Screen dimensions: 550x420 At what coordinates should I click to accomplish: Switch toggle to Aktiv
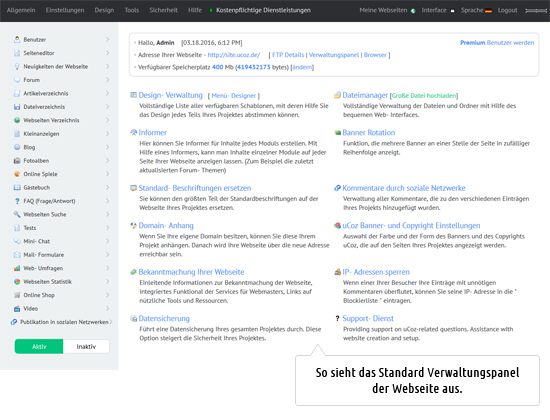click(39, 347)
